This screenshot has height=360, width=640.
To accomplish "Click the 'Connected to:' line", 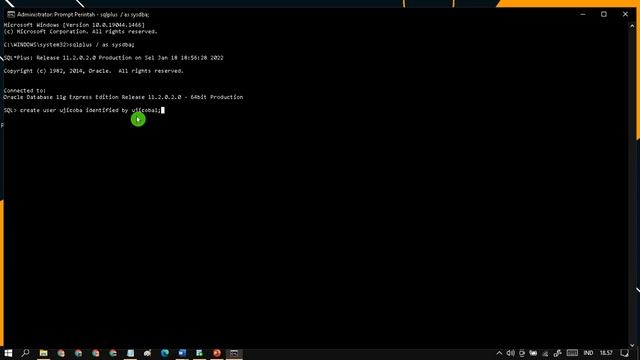I will click(24, 91).
